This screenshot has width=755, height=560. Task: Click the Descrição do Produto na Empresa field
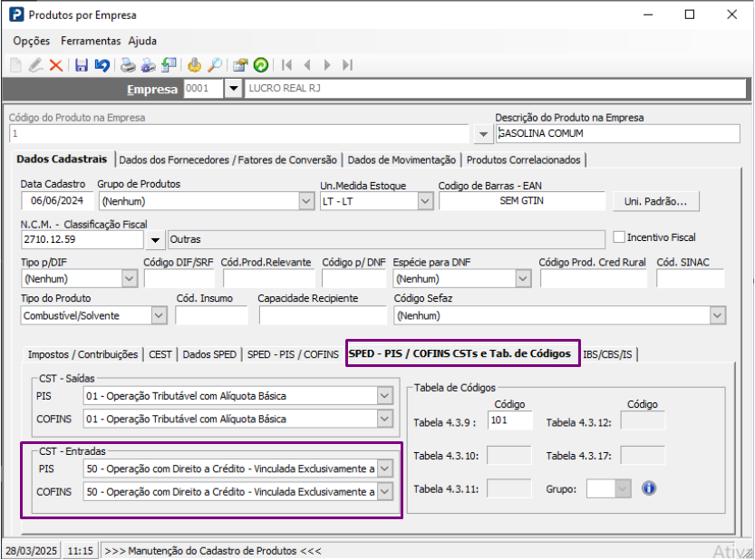click(618, 133)
